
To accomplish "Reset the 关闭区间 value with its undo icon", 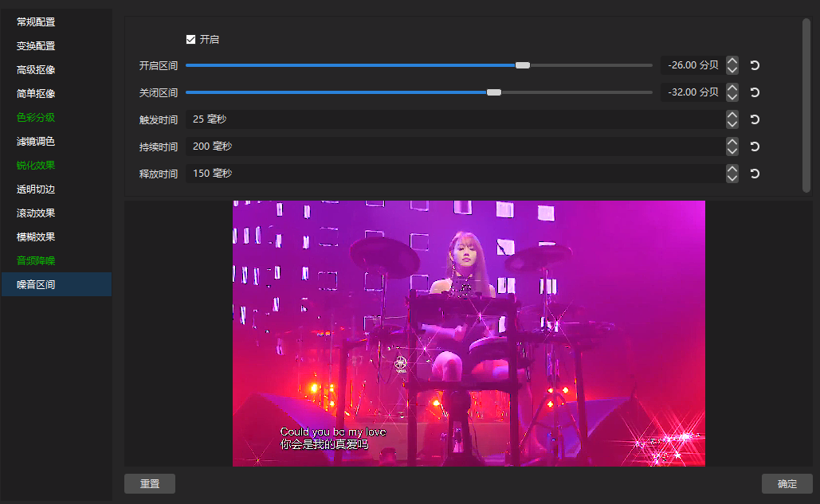I will click(x=755, y=92).
